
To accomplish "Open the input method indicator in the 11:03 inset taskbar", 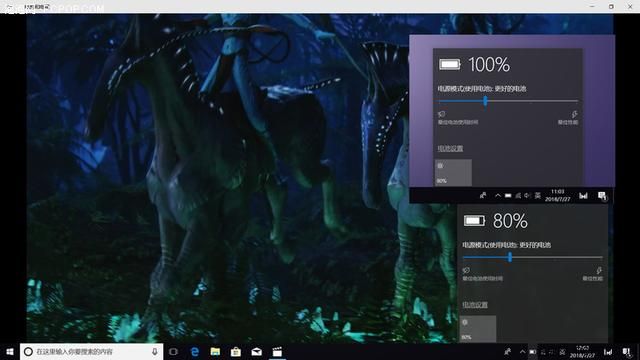I will (x=538, y=196).
